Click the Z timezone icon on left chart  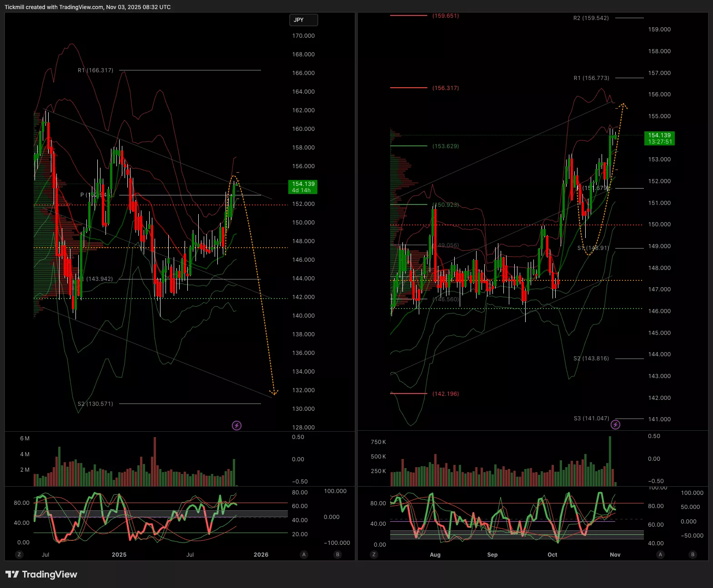point(19,554)
